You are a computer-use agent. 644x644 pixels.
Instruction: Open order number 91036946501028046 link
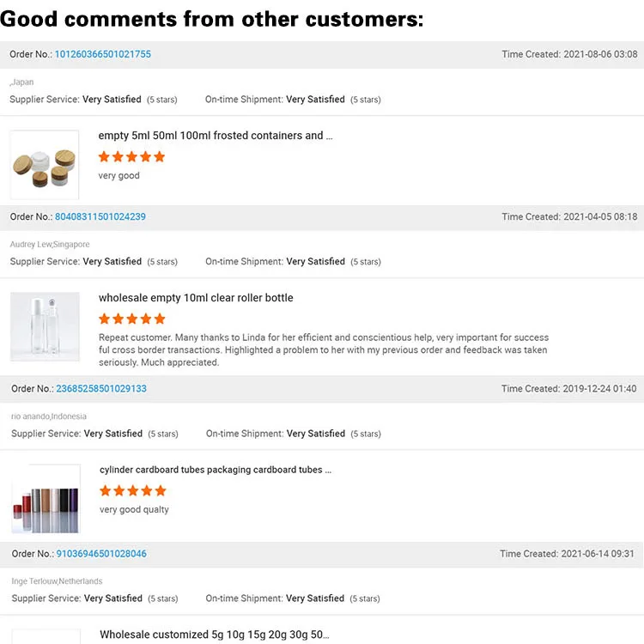point(101,554)
